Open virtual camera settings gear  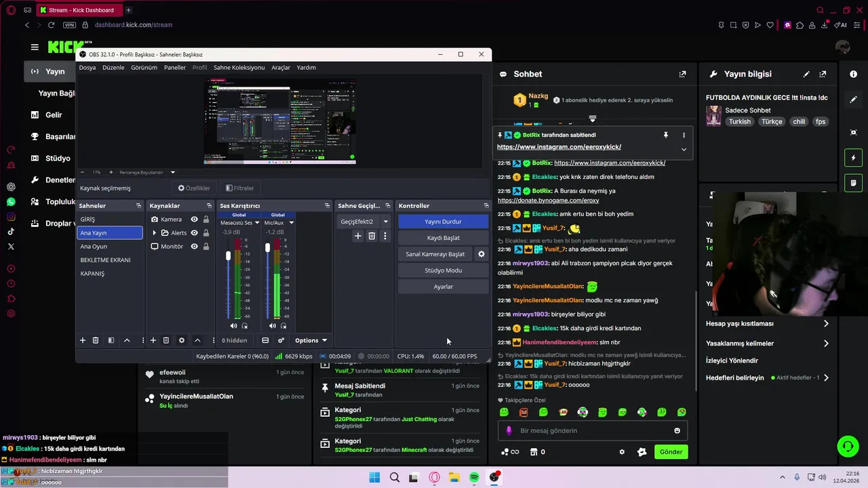481,254
